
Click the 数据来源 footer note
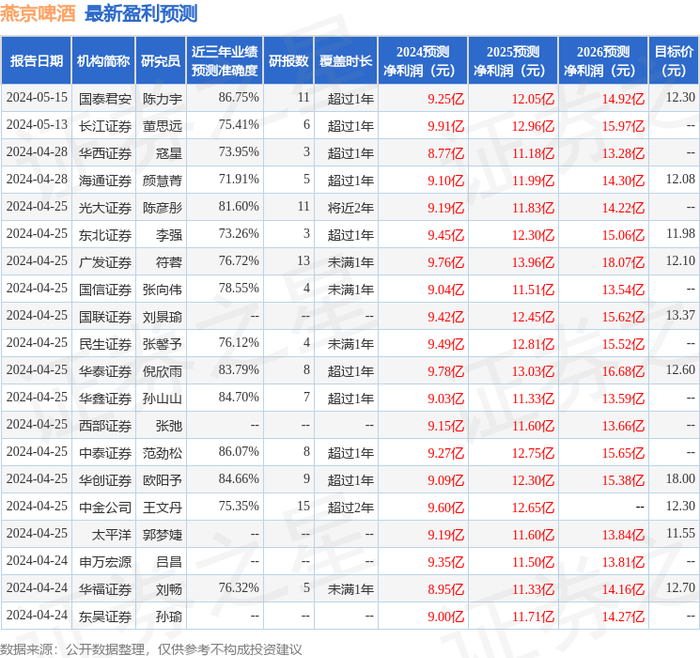point(151,650)
